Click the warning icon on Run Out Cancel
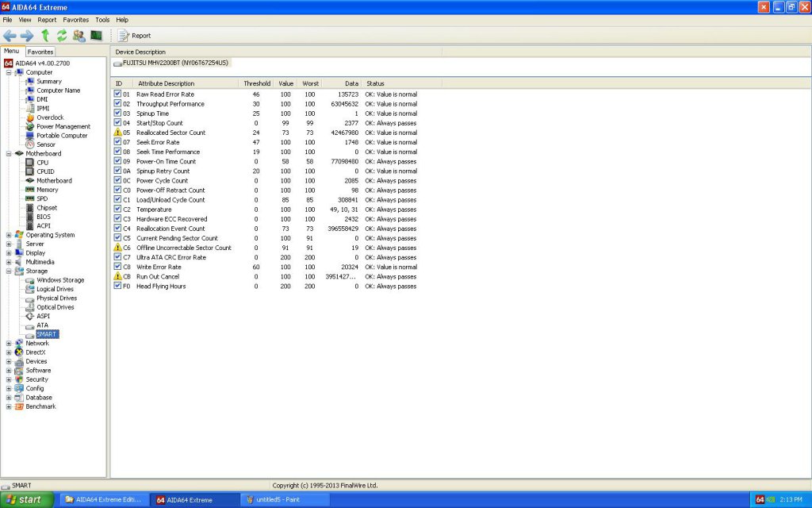Viewport: 812px width, 508px height. (117, 276)
